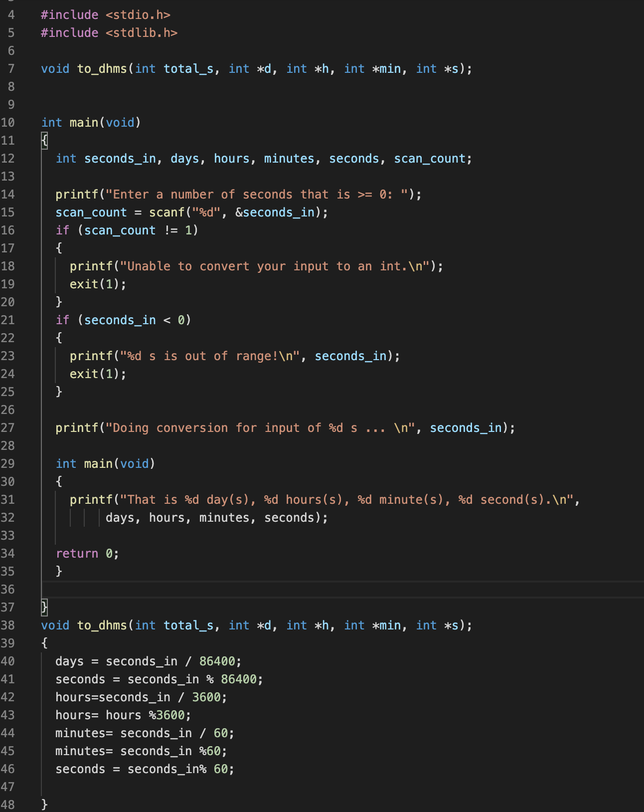Screen dimensions: 644x812
Task: Select line number 4 in the gutter
Action: tap(11, 15)
